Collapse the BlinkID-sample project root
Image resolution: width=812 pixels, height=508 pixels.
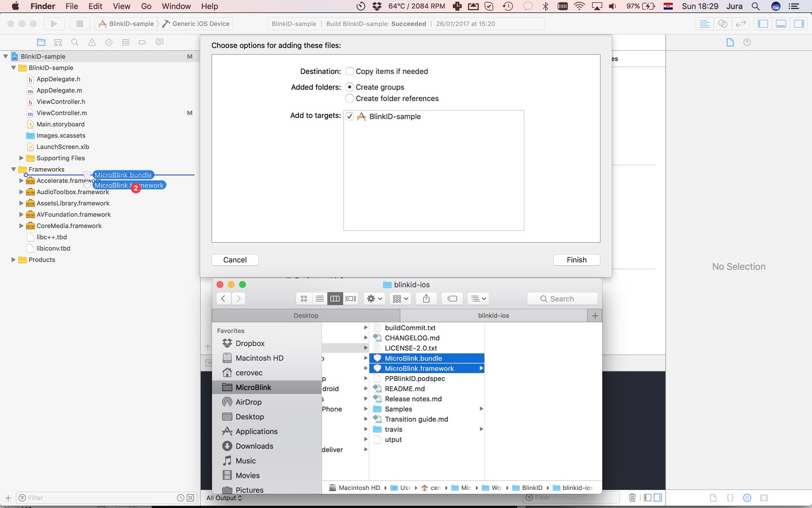[6, 56]
